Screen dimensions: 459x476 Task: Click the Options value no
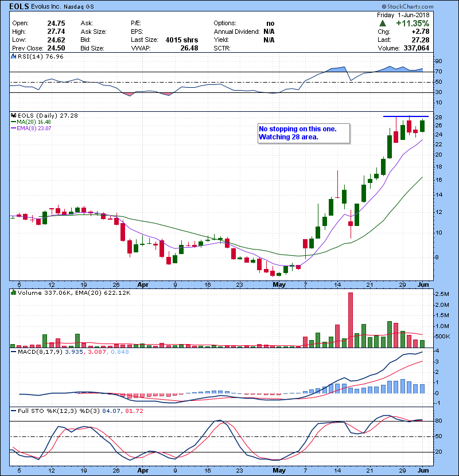tap(270, 24)
